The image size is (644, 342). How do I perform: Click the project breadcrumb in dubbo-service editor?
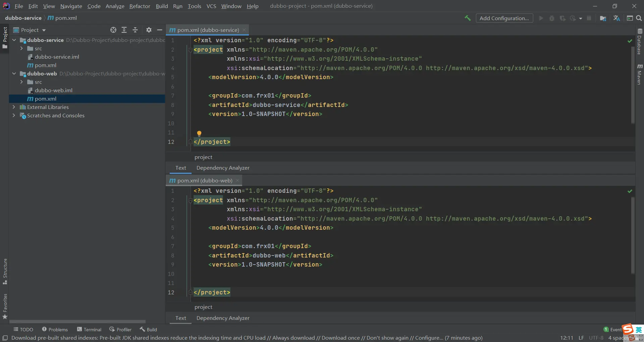[x=203, y=157]
